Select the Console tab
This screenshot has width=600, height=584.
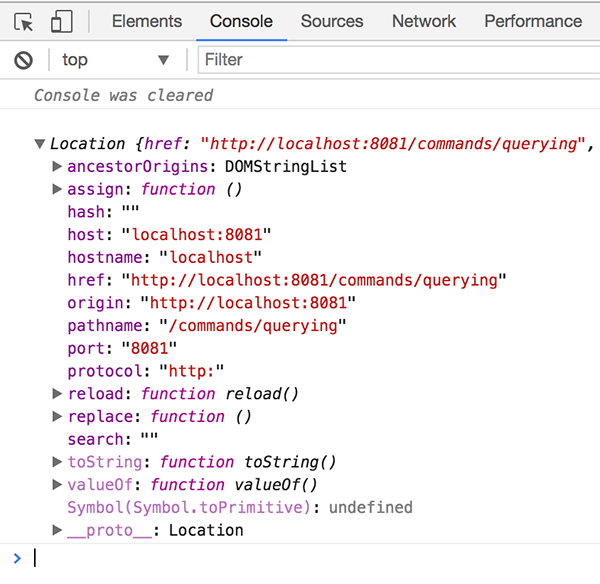pyautogui.click(x=241, y=21)
